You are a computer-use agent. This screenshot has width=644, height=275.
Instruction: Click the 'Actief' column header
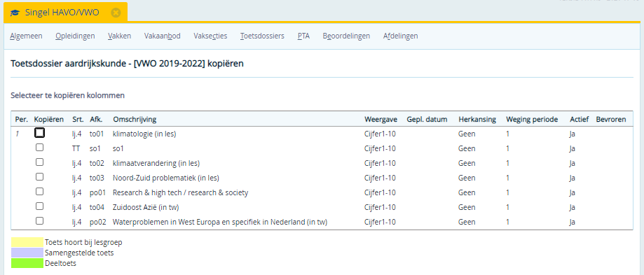point(579,119)
